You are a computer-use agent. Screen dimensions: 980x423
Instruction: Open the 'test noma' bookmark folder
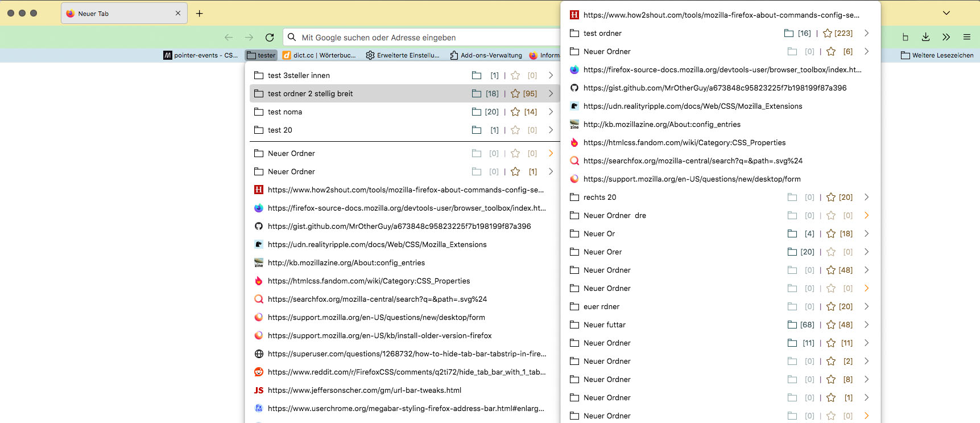click(285, 112)
